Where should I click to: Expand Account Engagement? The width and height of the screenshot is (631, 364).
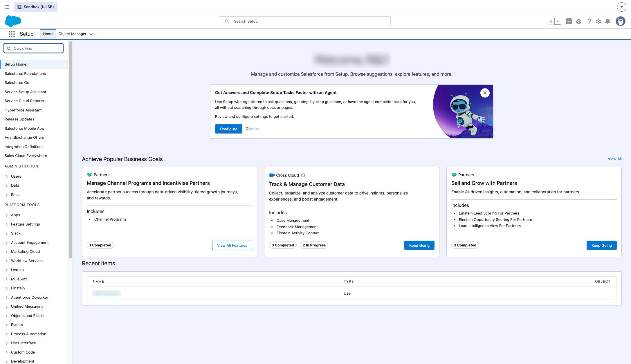(x=7, y=243)
